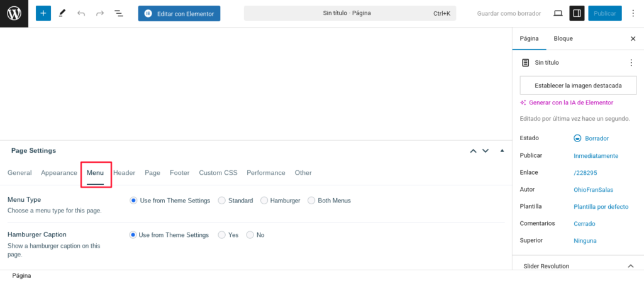Viewport: 644px width, 281px height.
Task: Click Página breadcrumb in footer bar
Action: point(21,276)
